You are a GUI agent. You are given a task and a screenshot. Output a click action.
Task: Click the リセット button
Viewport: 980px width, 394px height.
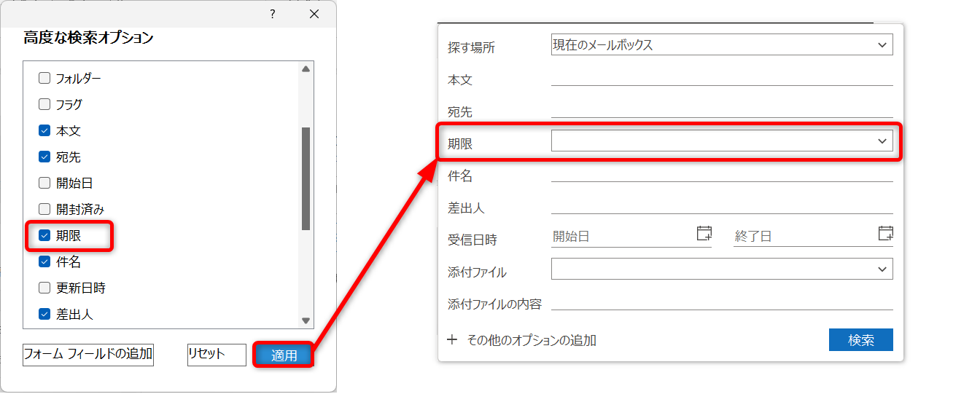[217, 355]
